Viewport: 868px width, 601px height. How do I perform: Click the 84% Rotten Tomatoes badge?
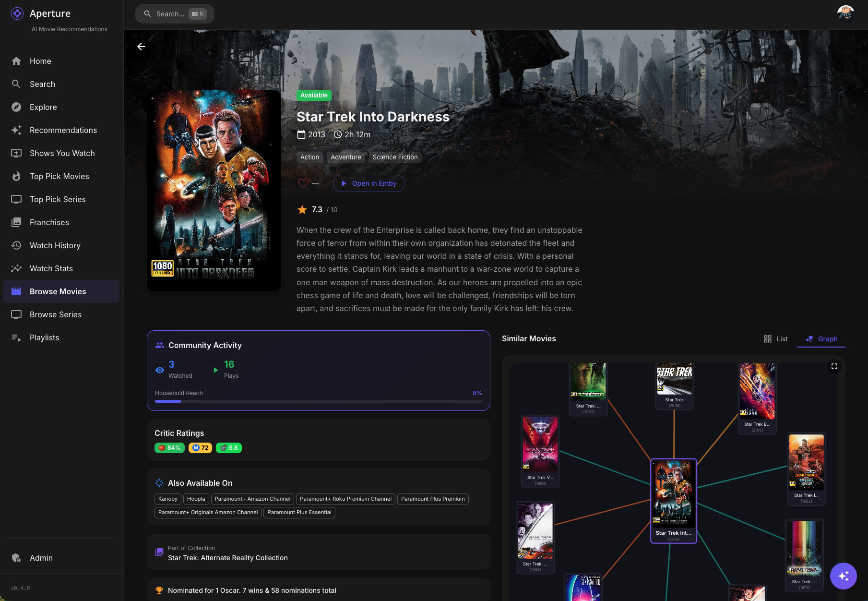[169, 448]
